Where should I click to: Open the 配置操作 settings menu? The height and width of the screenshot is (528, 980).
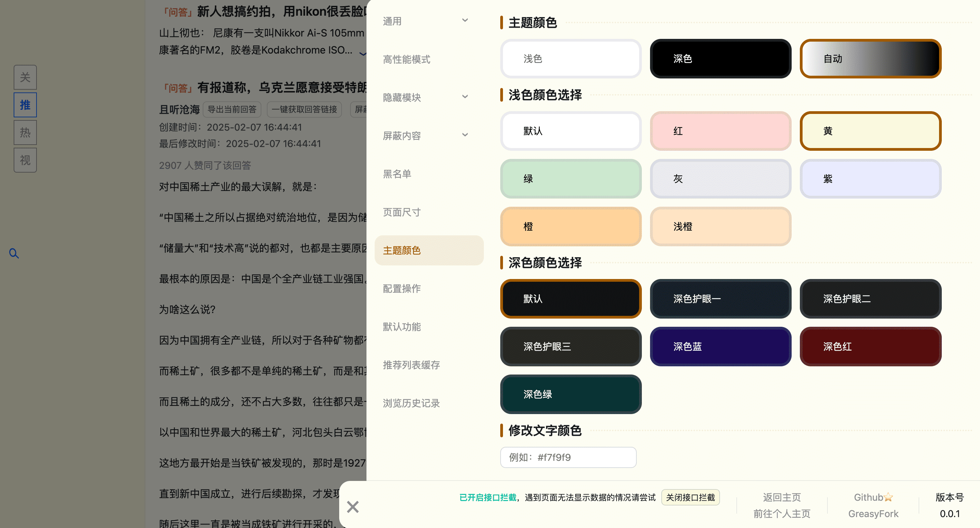[402, 288]
